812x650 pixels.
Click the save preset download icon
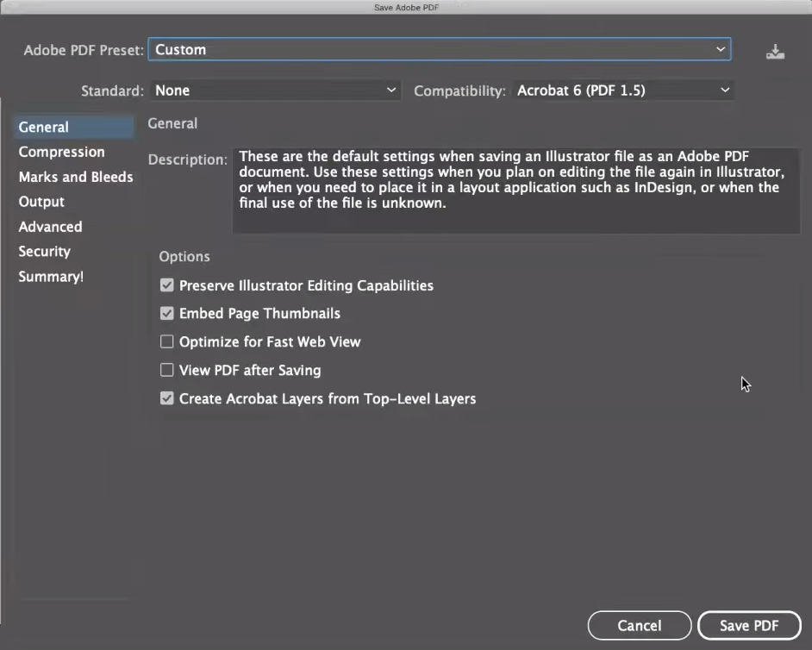click(775, 51)
